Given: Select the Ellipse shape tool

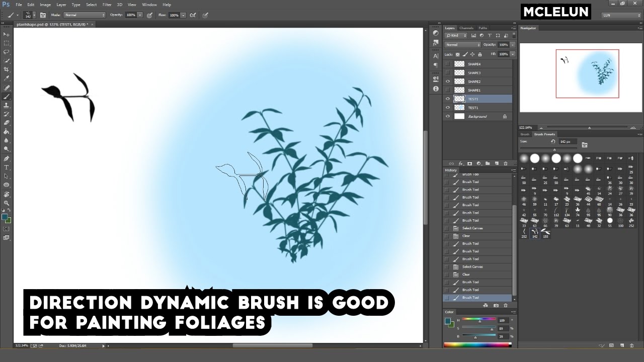Looking at the screenshot, I should [x=7, y=185].
